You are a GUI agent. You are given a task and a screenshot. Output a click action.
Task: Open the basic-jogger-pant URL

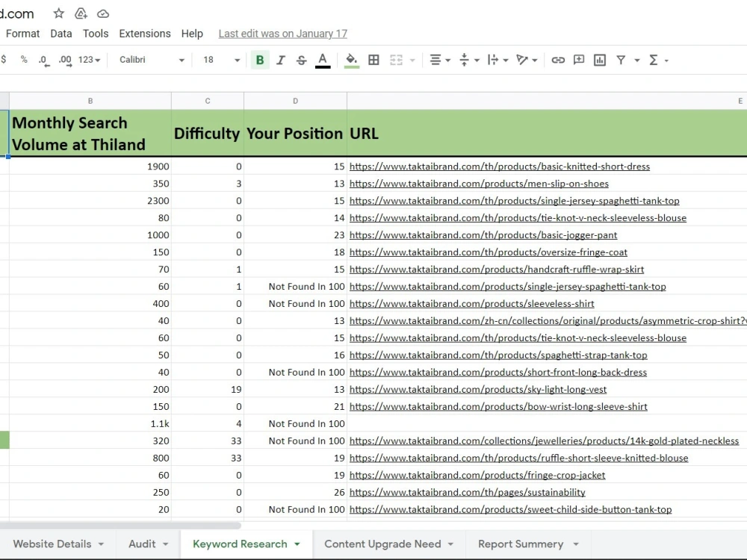coord(483,235)
